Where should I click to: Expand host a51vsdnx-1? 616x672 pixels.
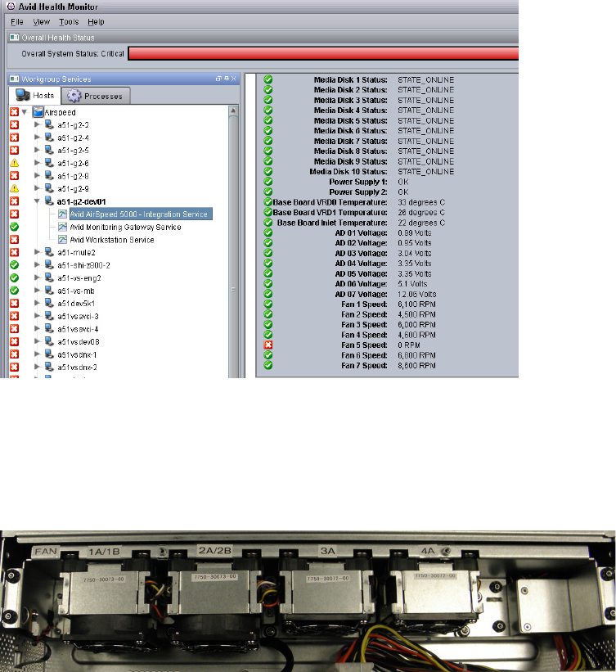[37, 354]
